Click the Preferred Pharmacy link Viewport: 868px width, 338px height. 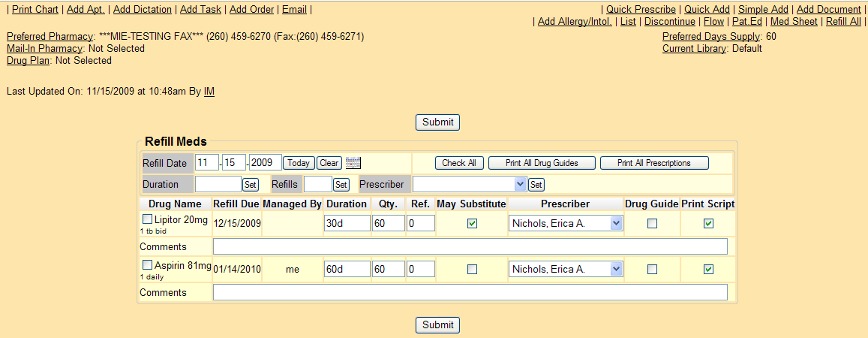[50, 36]
